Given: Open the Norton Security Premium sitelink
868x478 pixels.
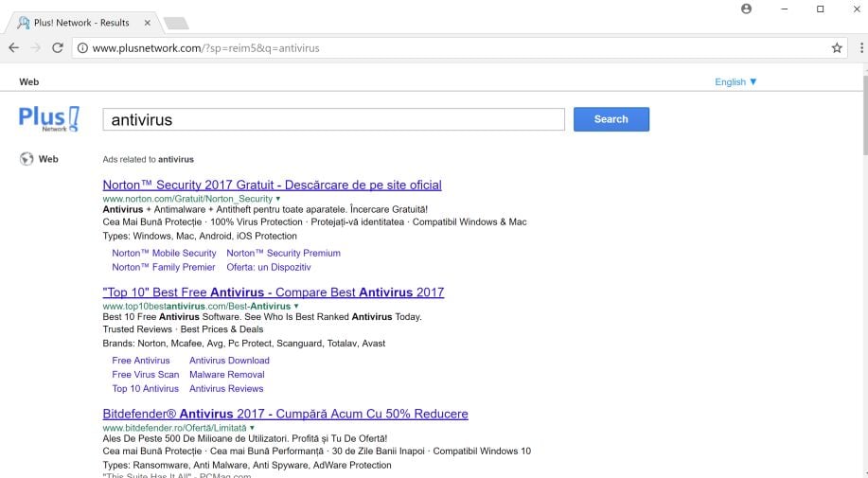Looking at the screenshot, I should tap(283, 253).
